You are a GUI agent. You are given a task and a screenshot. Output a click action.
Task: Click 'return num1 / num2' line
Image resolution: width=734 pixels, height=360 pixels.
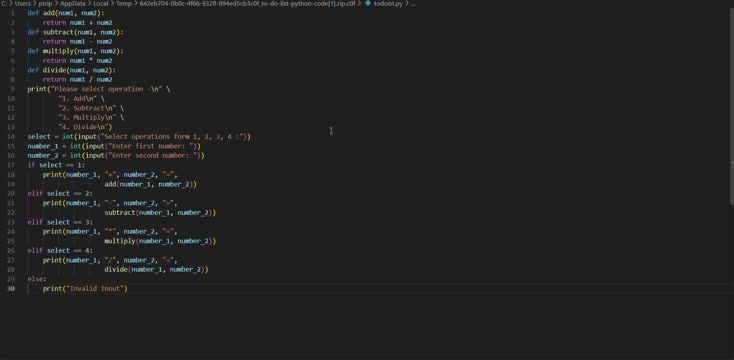[x=77, y=80]
